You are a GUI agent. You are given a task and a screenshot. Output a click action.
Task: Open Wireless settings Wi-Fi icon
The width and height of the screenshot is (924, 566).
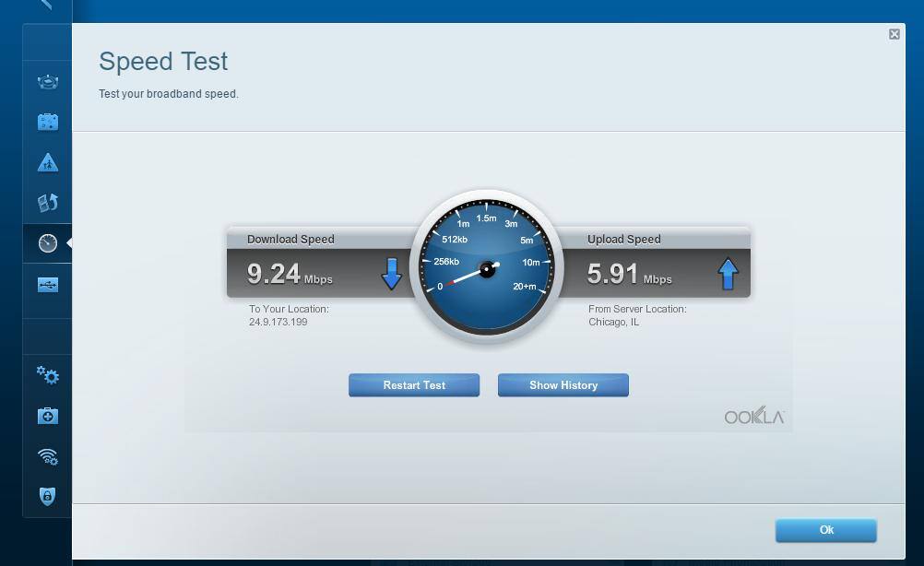point(48,456)
